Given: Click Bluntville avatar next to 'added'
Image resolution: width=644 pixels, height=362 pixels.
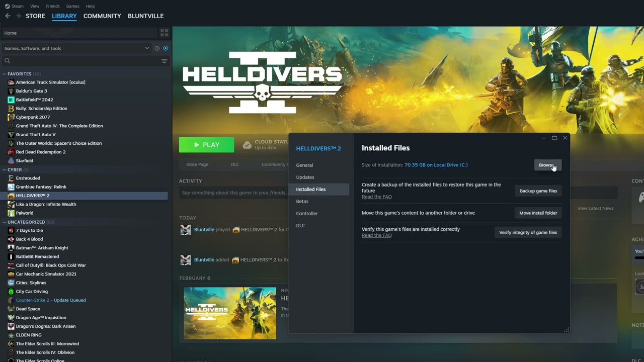Looking at the screenshot, I should pos(186,260).
